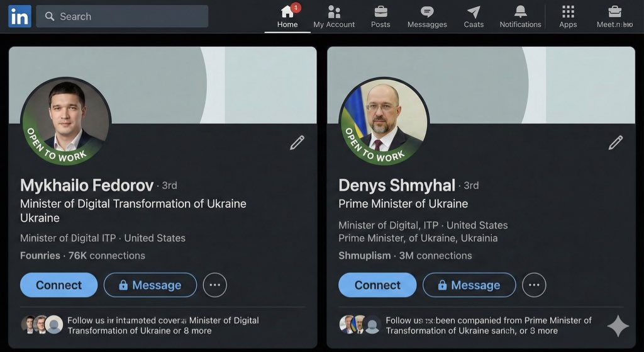Open the Notifications tab
The height and width of the screenshot is (352, 644).
(x=520, y=16)
